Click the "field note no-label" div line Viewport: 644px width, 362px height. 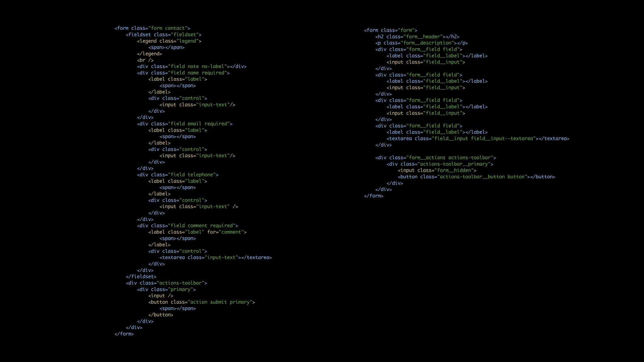[x=192, y=67]
